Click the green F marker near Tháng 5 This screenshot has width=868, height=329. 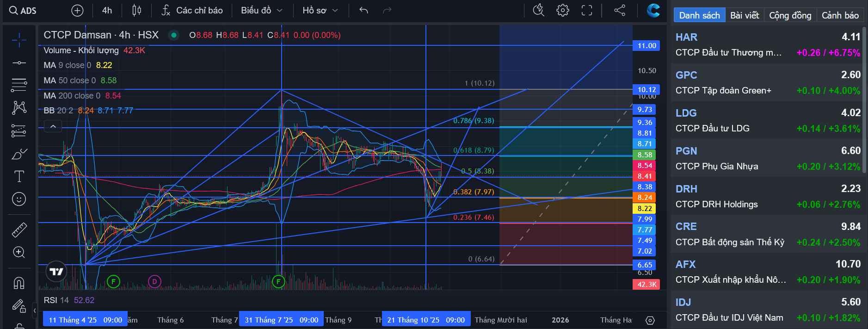click(113, 281)
